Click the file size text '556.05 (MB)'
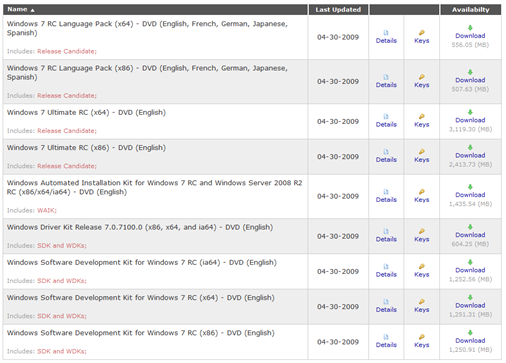Screen dimensions: 506x363 [x=470, y=45]
